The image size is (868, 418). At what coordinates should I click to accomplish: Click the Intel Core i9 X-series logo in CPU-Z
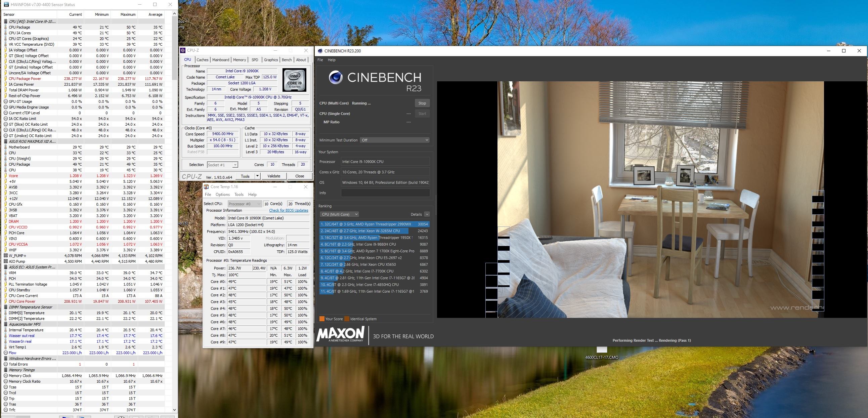294,80
